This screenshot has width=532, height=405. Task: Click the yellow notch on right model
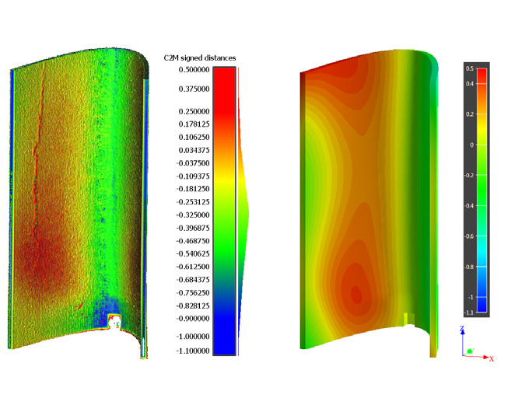408,318
